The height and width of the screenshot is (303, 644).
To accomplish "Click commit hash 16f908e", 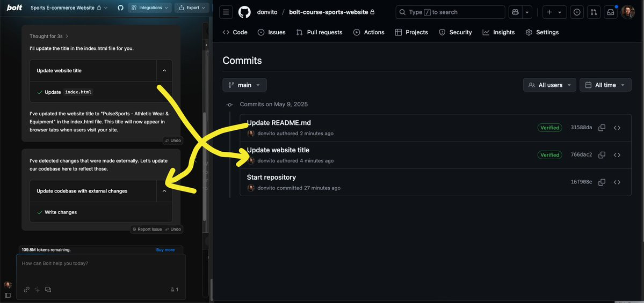I will (581, 182).
